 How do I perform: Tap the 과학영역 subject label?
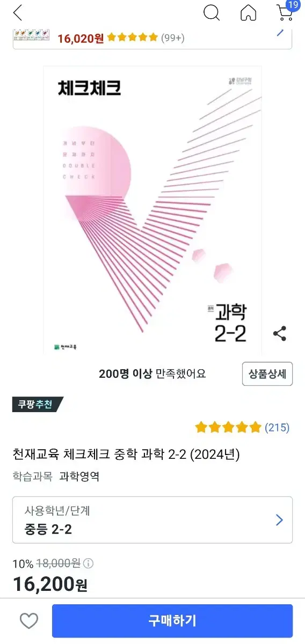click(79, 476)
